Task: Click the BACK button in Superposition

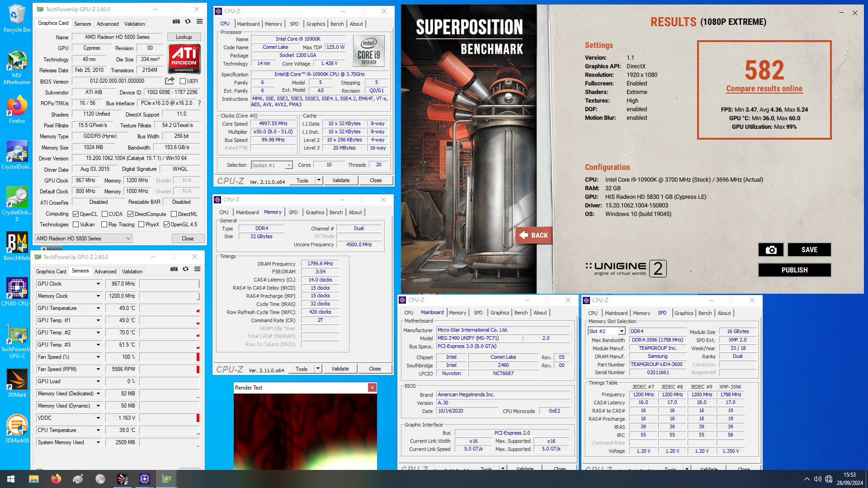Action: click(534, 235)
